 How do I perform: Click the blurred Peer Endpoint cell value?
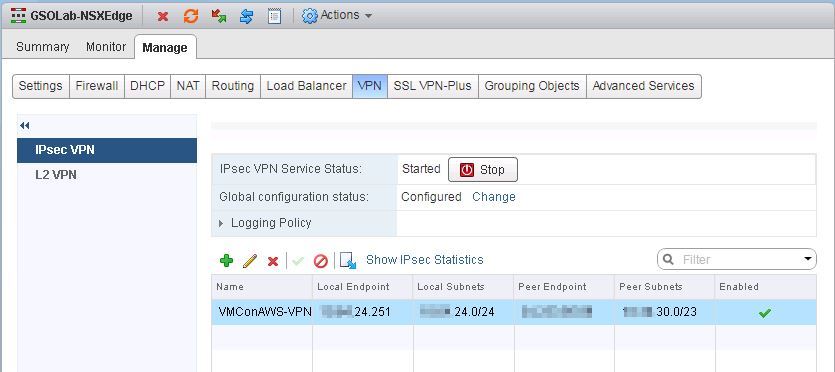tap(557, 312)
